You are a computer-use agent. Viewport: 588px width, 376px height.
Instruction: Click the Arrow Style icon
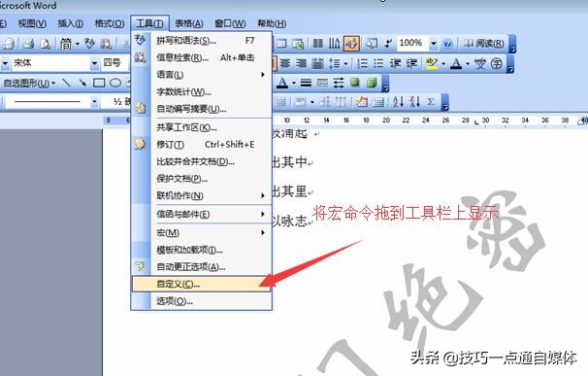339,83
